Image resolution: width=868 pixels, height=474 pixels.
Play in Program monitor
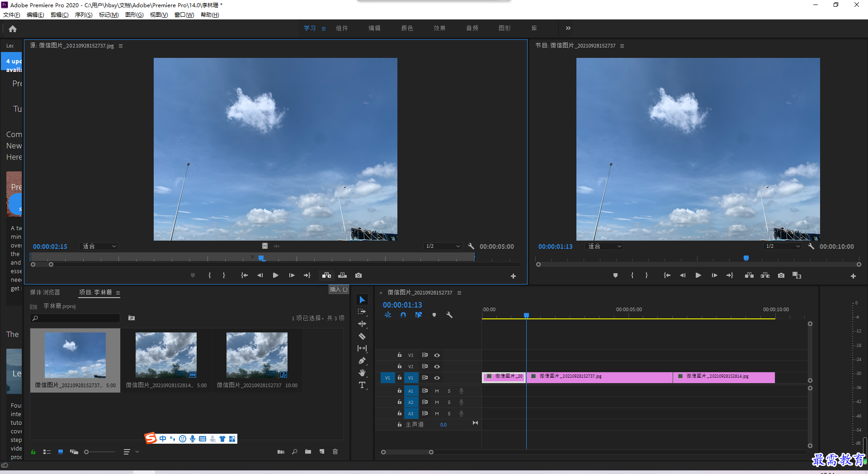(698, 275)
